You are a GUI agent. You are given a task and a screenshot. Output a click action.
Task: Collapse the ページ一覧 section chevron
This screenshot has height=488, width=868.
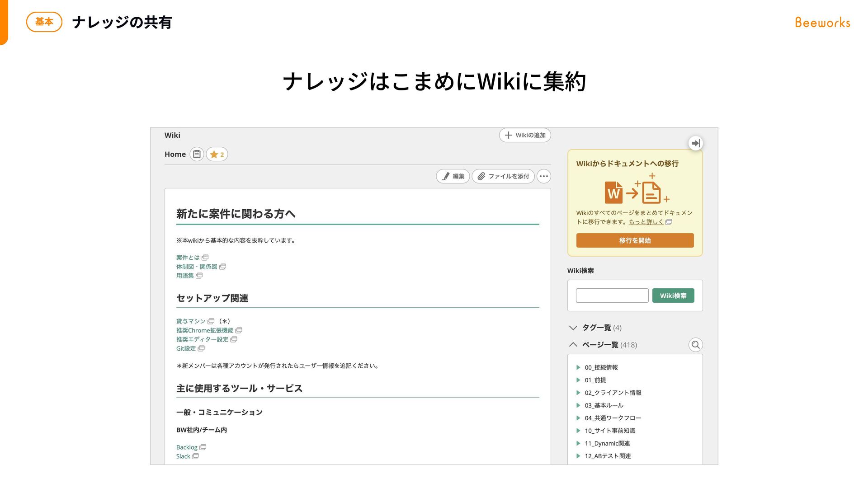[x=573, y=345]
